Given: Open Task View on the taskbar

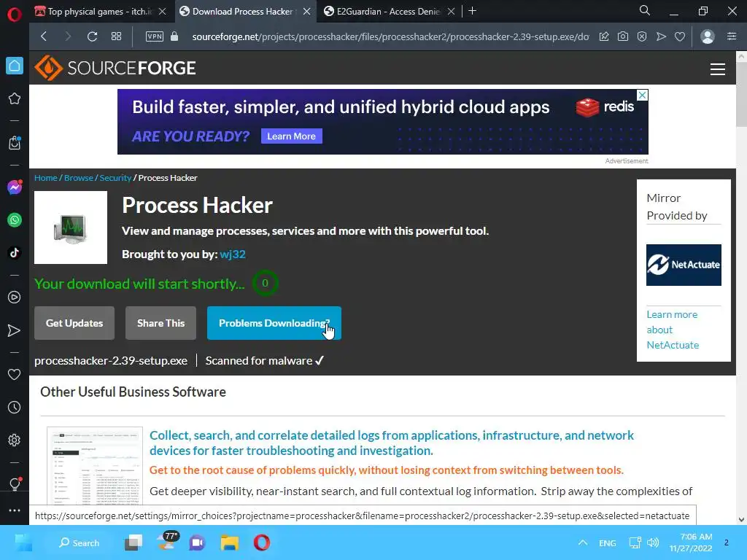Looking at the screenshot, I should [x=133, y=542].
